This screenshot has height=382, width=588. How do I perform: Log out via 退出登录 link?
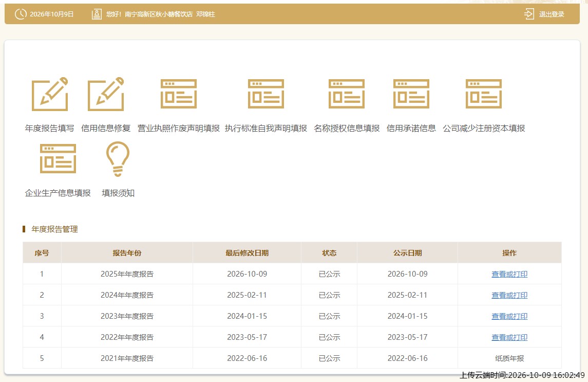pyautogui.click(x=552, y=14)
